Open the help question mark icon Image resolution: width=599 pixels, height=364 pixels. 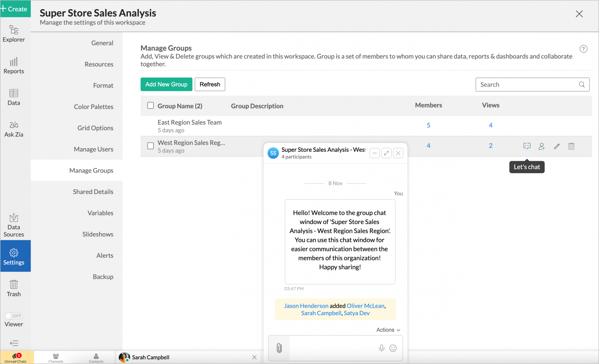[583, 49]
